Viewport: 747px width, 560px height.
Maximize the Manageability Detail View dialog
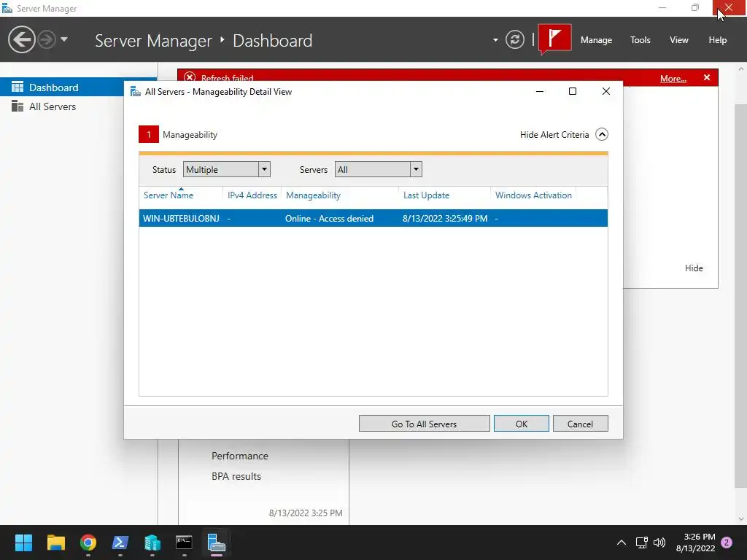point(573,91)
